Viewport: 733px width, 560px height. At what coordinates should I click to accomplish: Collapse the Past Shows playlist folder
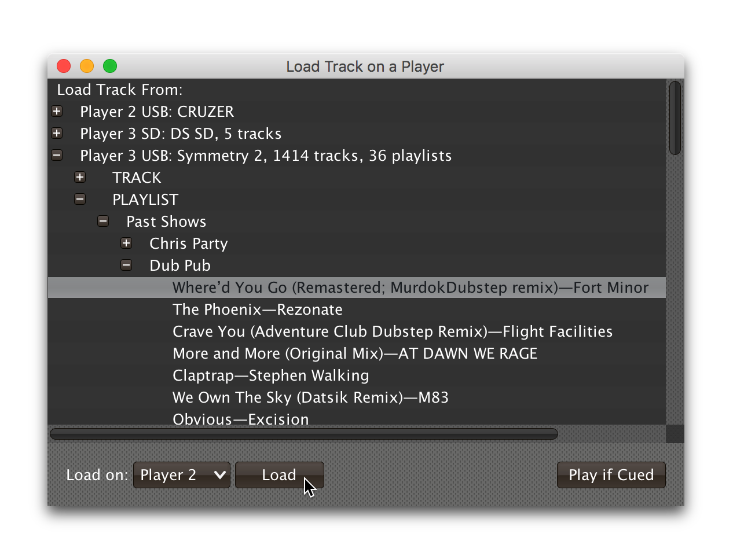point(103,221)
